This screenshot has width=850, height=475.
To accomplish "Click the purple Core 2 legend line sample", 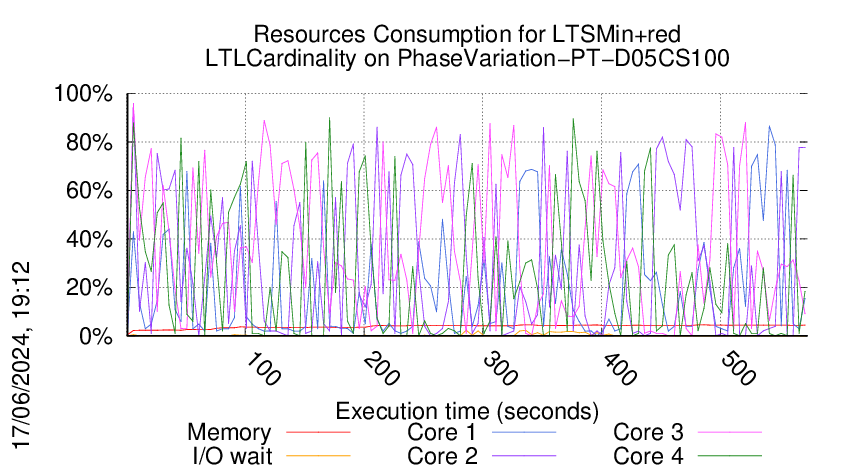I will (x=524, y=456).
